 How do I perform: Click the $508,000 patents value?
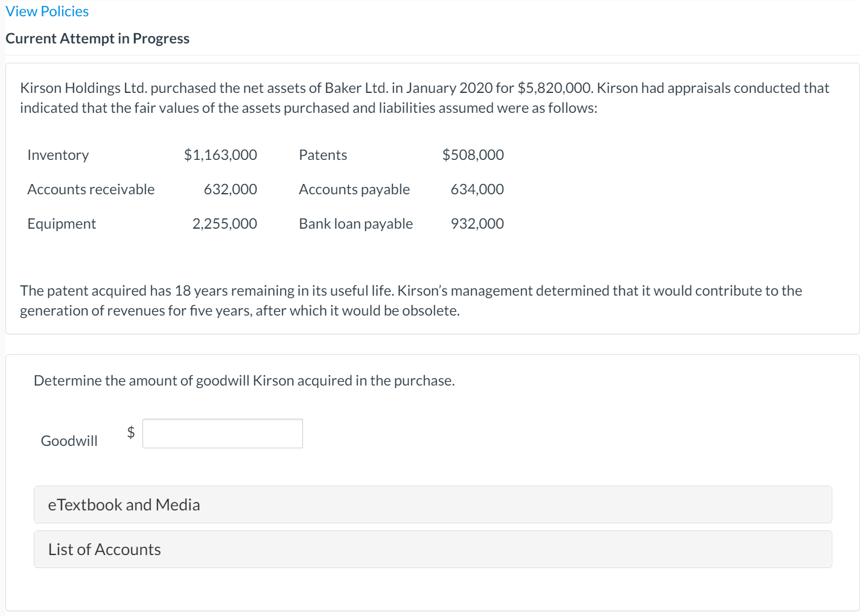[x=473, y=155]
